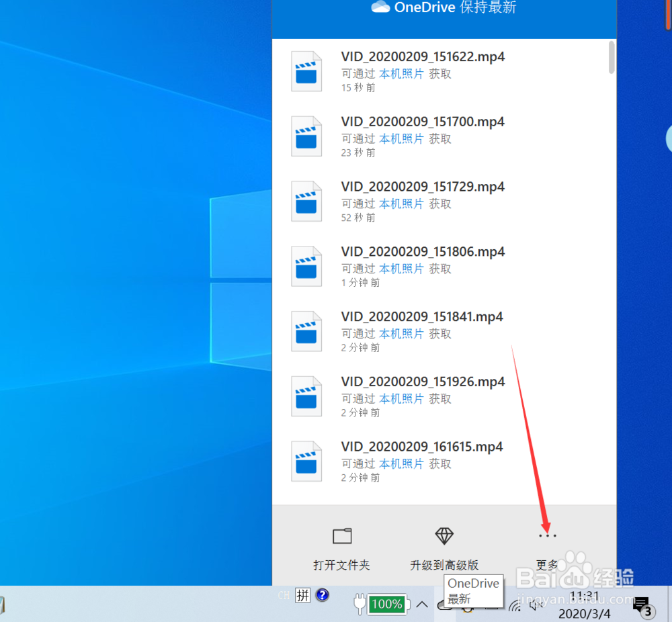Click the OneDrive panel scrollbar thumb
The width and height of the screenshot is (672, 622).
(612, 57)
